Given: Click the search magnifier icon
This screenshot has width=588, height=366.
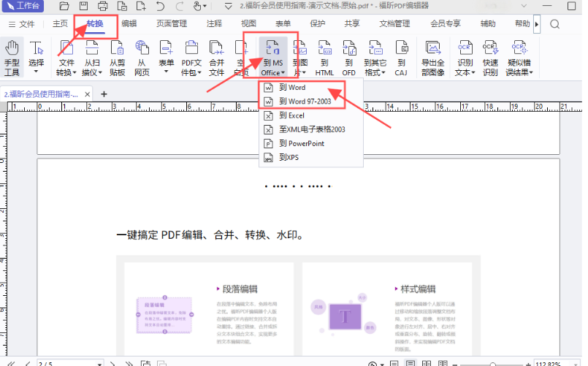Looking at the screenshot, I should pos(554,24).
